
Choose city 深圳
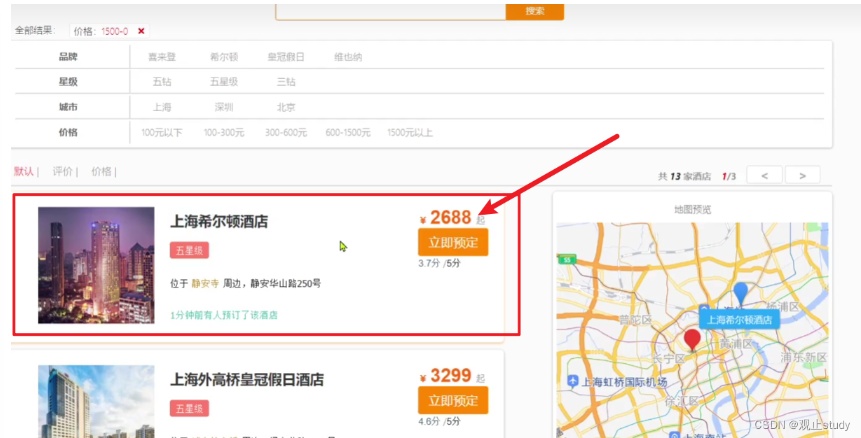(224, 107)
